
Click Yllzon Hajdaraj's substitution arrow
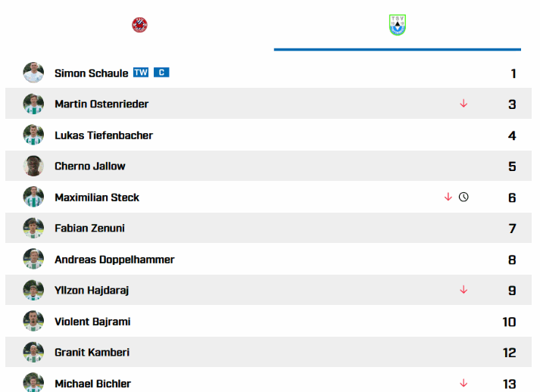coord(464,290)
